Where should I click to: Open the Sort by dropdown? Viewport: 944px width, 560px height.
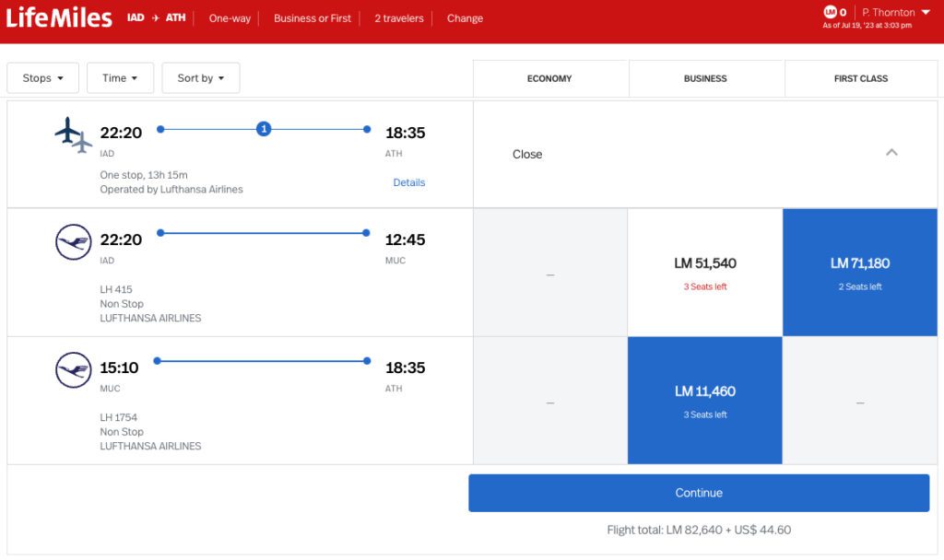[x=200, y=77]
